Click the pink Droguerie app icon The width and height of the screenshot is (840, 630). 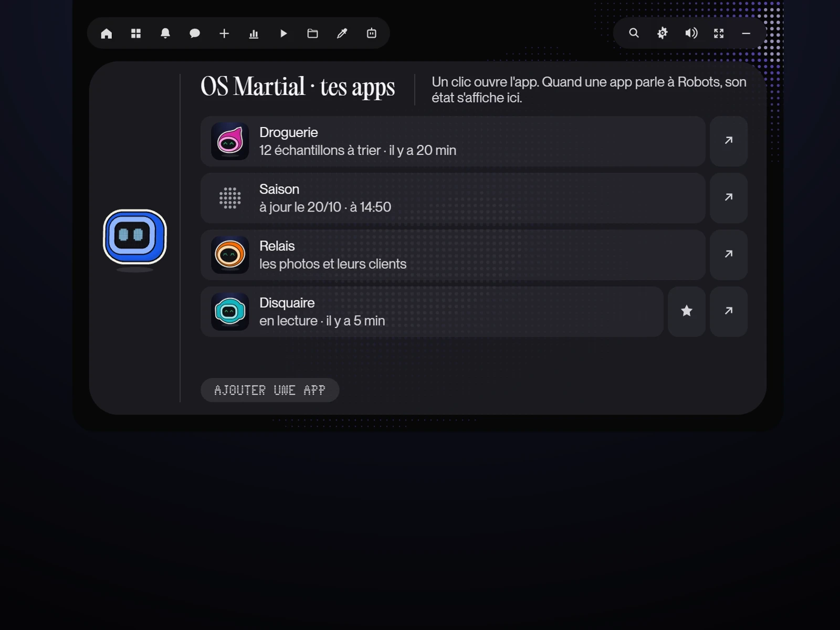coord(230,141)
